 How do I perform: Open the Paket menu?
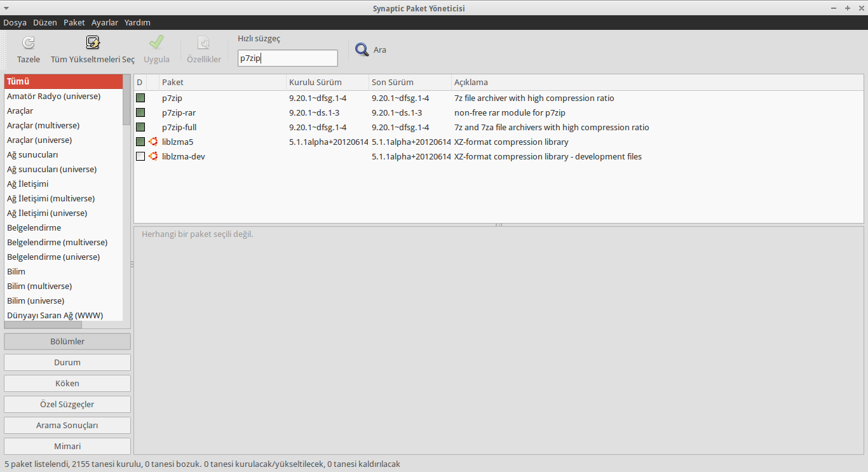74,22
